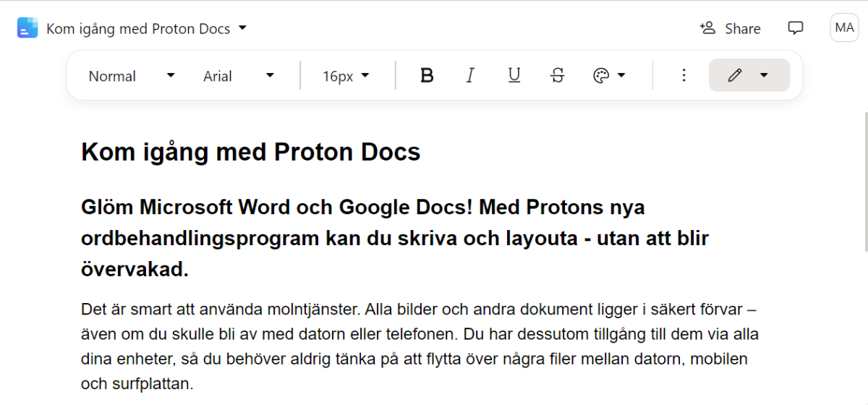Click the document title in the header

pos(138,29)
